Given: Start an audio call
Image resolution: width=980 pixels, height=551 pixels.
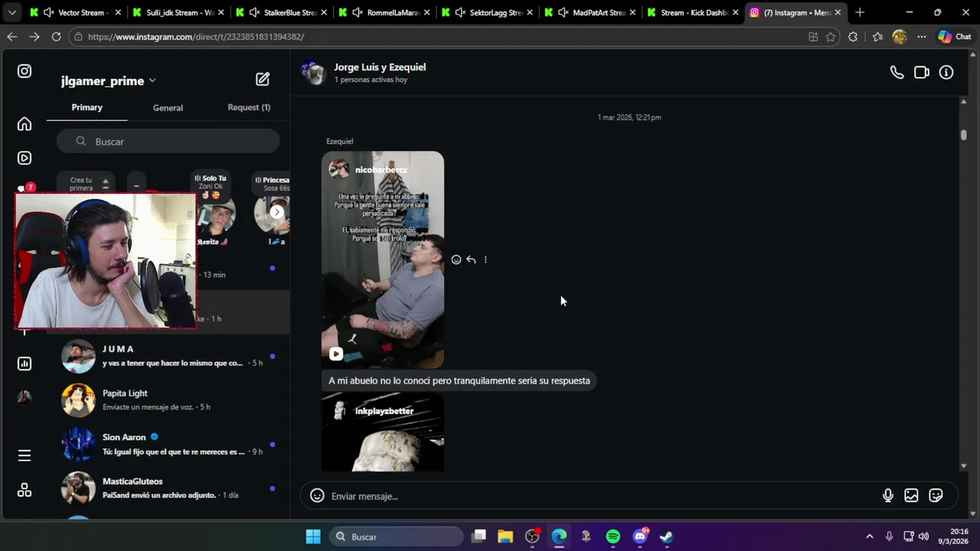Looking at the screenshot, I should pos(897,73).
